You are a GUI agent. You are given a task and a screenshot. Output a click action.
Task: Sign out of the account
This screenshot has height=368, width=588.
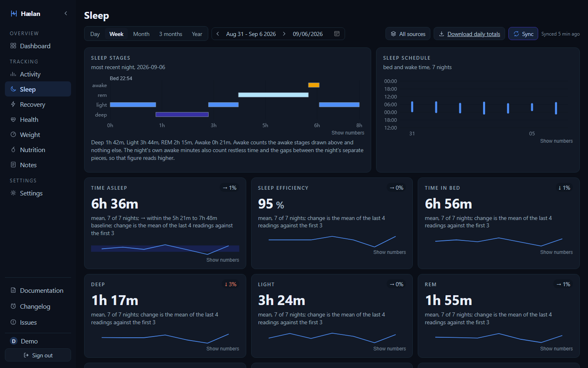(x=38, y=355)
